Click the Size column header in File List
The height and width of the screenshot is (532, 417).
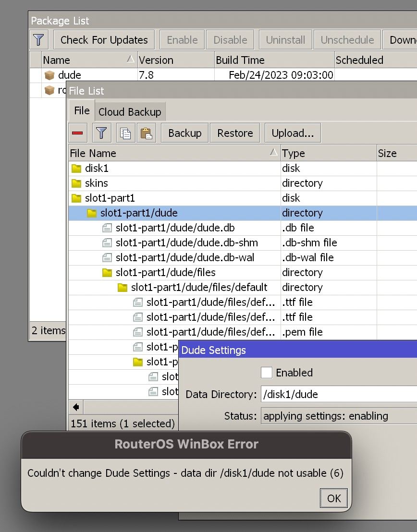pyautogui.click(x=397, y=153)
